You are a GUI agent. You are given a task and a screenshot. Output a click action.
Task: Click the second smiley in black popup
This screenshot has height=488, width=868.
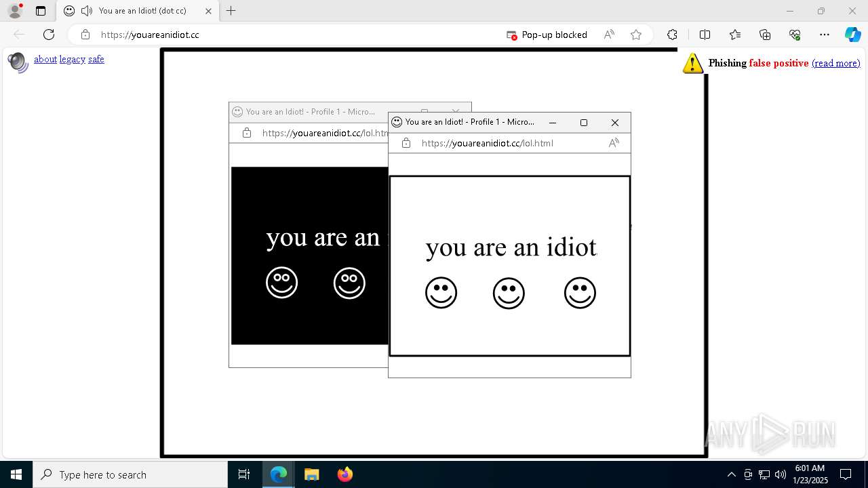349,283
